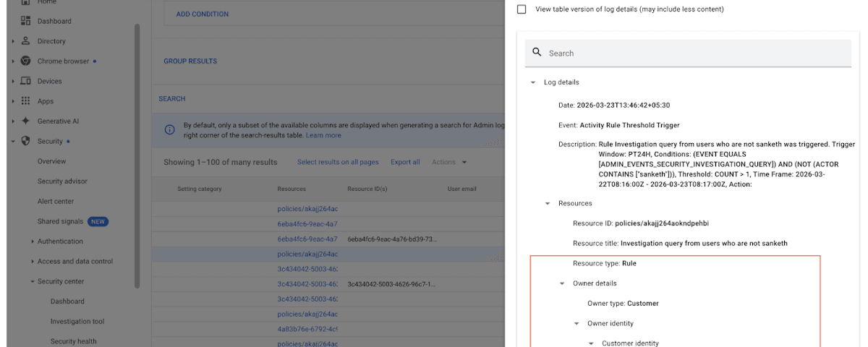Expand the Authentication submenu
The image size is (868, 347).
tap(33, 241)
